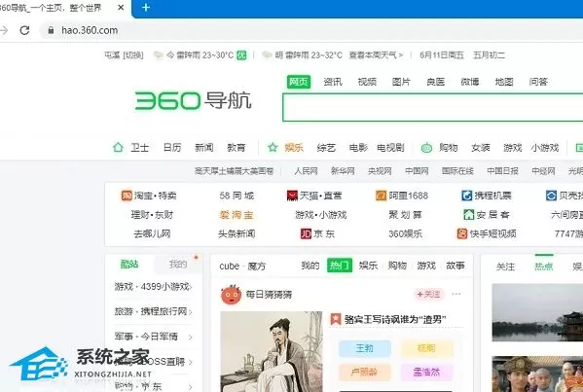The width and height of the screenshot is (583, 392).
Task: Choose the 孟浩然 answer option
Action: [427, 372]
